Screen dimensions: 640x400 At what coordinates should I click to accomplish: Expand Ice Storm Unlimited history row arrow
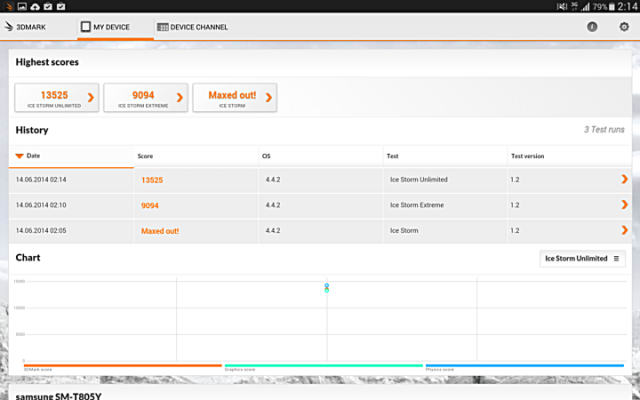[624, 179]
